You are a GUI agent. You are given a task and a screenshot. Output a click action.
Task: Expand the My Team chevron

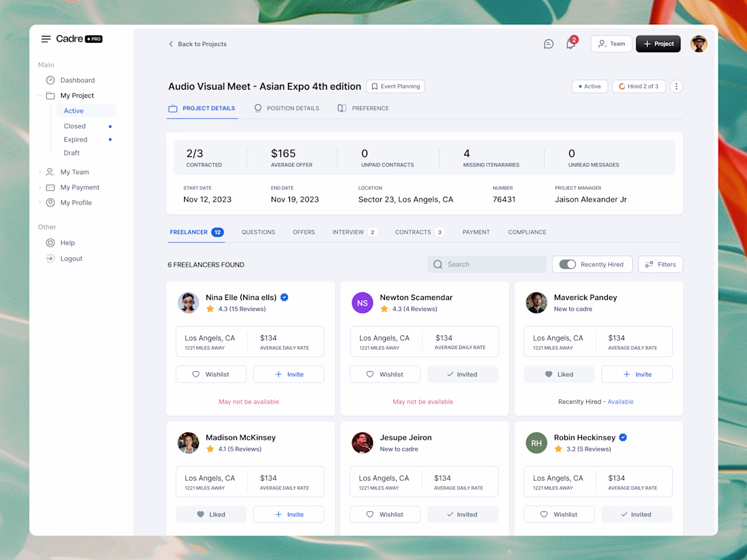click(39, 172)
